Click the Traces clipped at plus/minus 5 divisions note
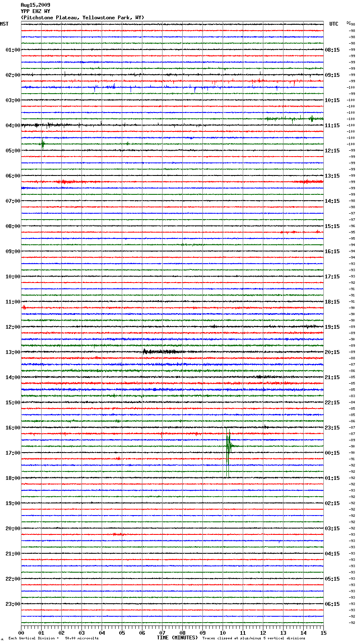Viewport: 357px width, 644px height. [254, 639]
